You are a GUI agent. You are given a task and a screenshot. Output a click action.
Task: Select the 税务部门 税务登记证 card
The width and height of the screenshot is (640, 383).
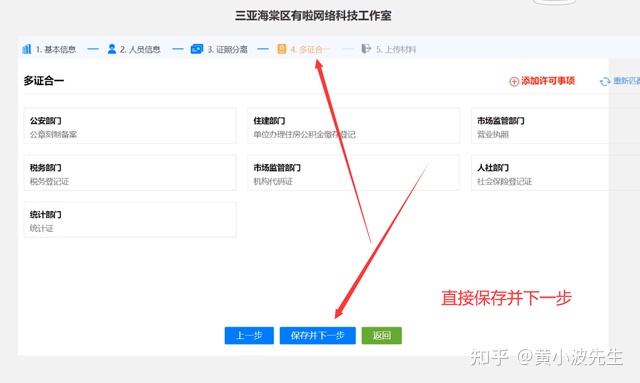coord(130,173)
